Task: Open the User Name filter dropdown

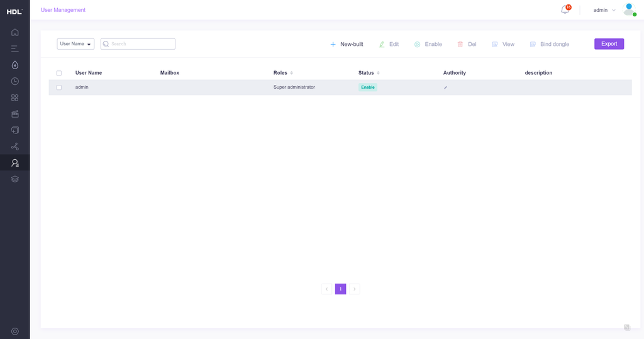Action: [x=75, y=44]
